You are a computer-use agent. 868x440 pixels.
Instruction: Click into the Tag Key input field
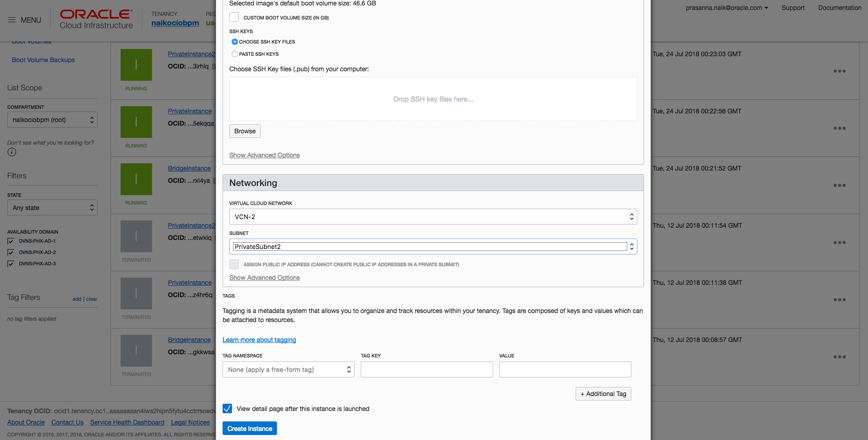click(x=427, y=370)
